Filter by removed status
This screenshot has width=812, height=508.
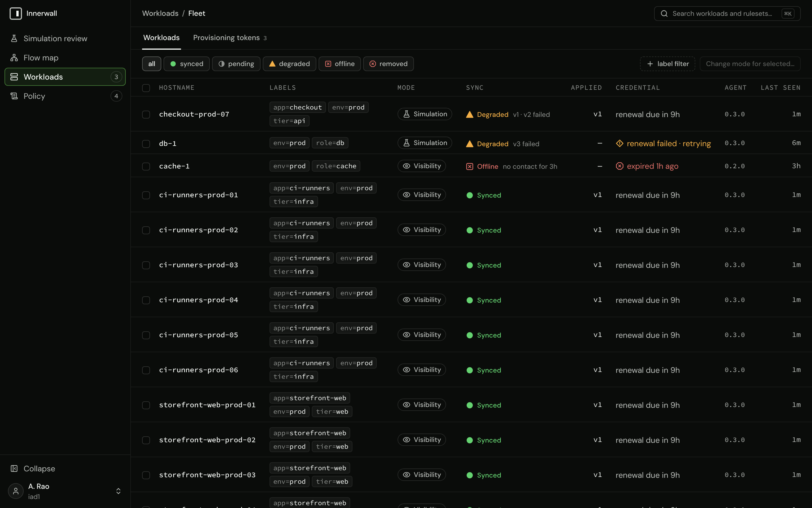388,64
